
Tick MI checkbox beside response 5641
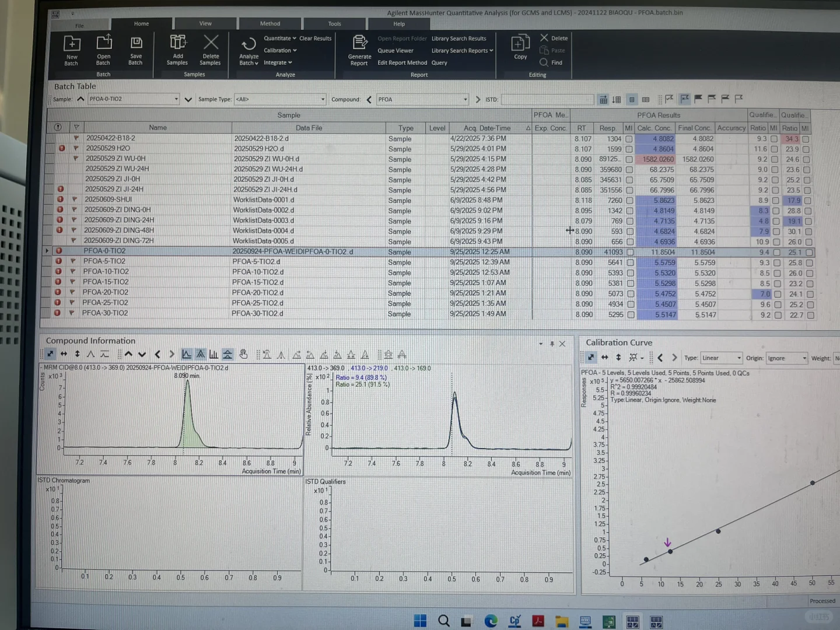coord(631,263)
